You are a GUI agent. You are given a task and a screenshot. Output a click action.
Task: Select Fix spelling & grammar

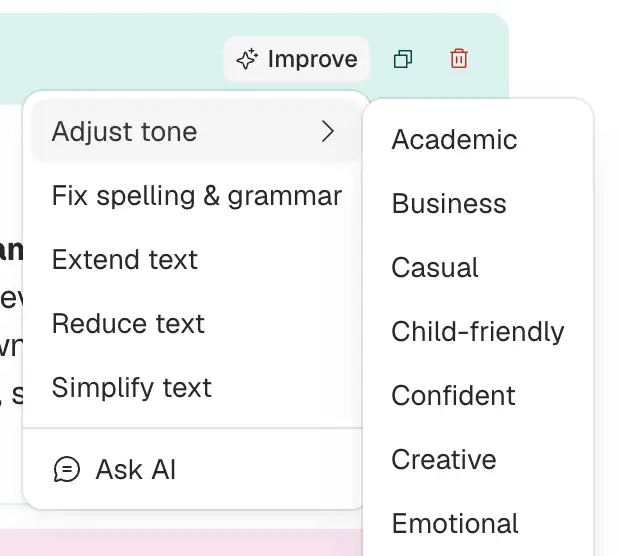(196, 195)
